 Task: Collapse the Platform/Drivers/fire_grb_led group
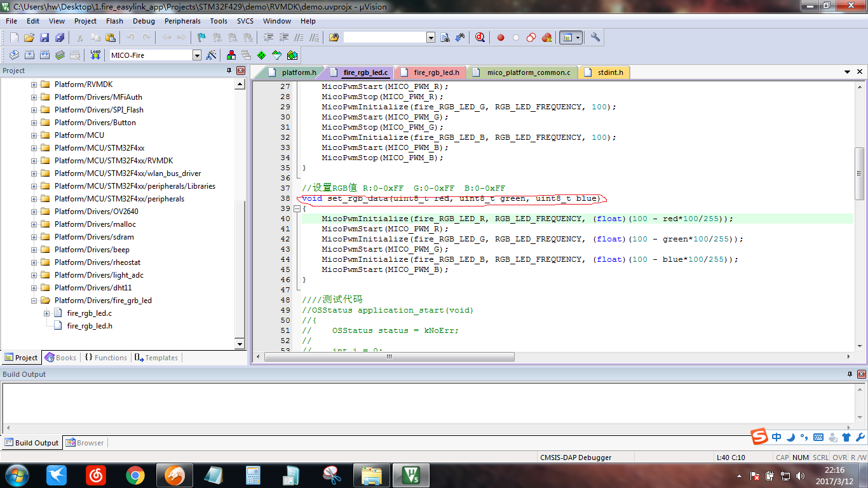point(34,301)
